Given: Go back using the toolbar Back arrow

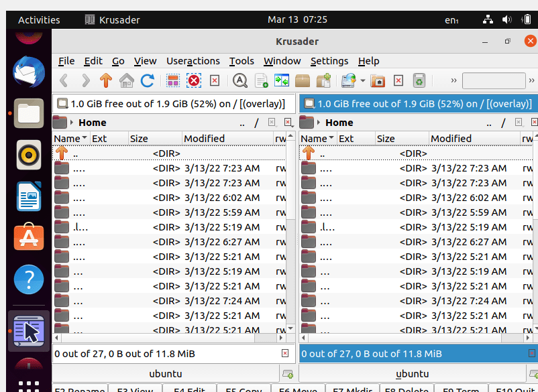Looking at the screenshot, I should point(64,81).
